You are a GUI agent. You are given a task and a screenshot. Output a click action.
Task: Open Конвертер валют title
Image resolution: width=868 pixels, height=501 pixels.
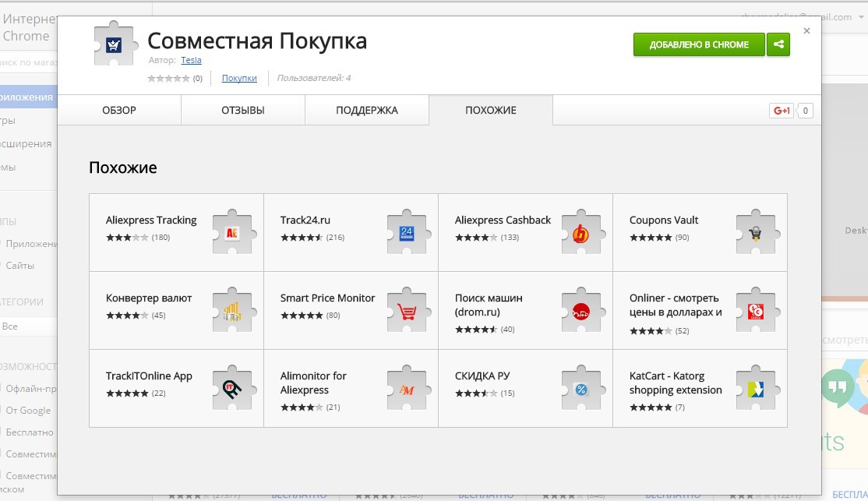149,298
